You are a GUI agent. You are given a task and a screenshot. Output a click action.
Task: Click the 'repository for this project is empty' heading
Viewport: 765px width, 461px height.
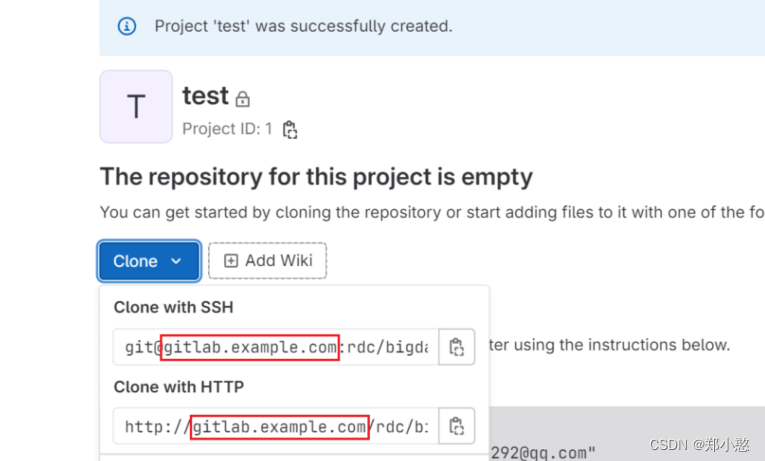pos(316,177)
